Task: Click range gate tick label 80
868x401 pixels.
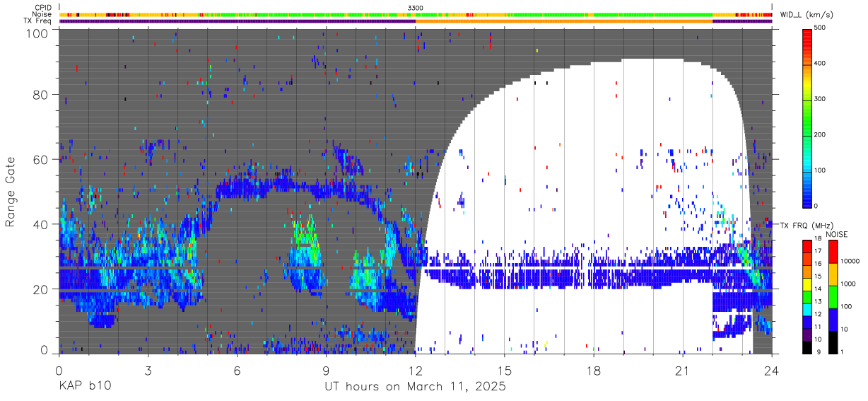Action: (x=41, y=94)
